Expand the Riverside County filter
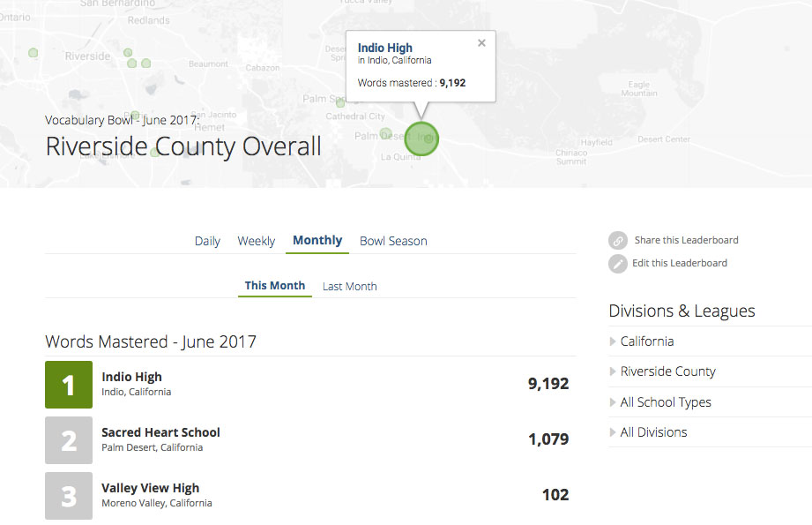The image size is (812, 525). [667, 371]
